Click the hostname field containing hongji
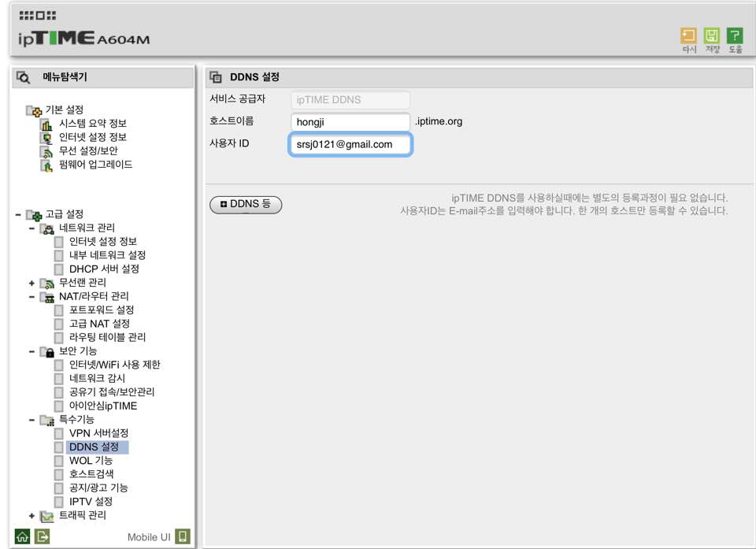Image resolution: width=756 pixels, height=549 pixels. (x=350, y=122)
